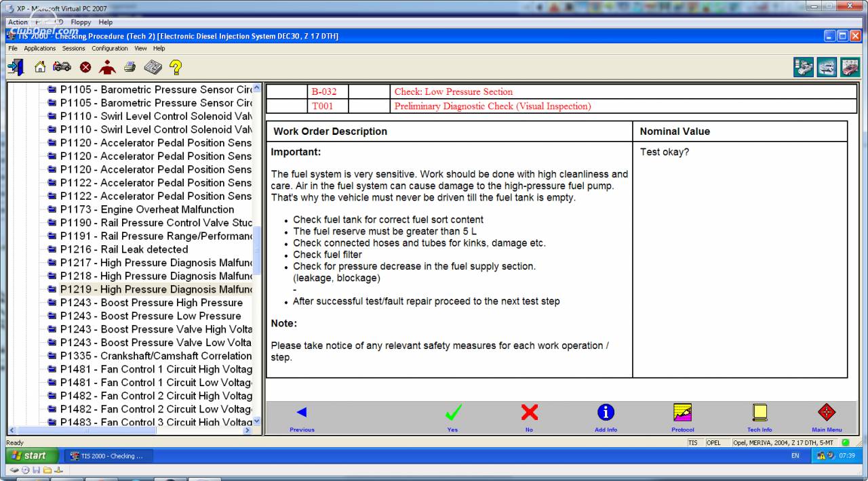Return to Main Menu red diamond icon
The width and height of the screenshot is (868, 481).
click(x=827, y=417)
